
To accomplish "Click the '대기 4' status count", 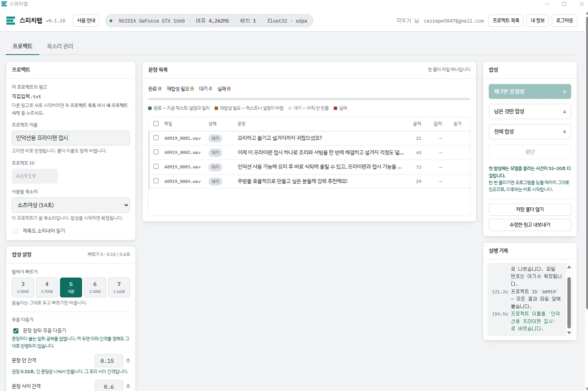I will 205,89.
